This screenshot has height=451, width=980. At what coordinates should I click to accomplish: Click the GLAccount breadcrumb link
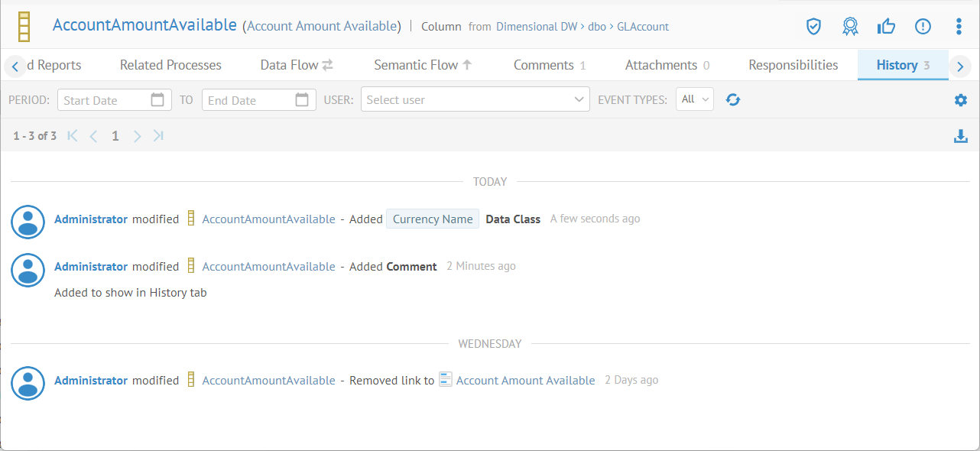pos(642,27)
